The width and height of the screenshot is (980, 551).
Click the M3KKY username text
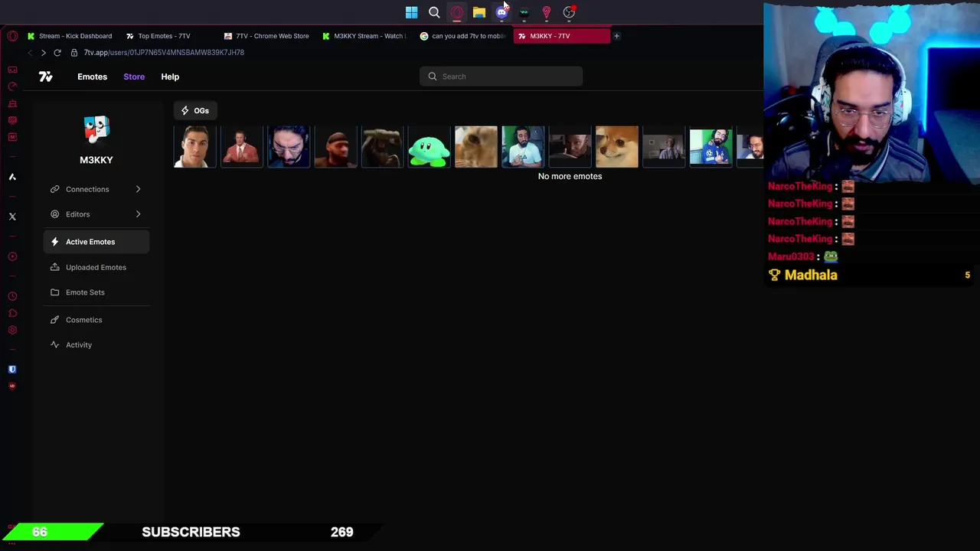tap(96, 160)
